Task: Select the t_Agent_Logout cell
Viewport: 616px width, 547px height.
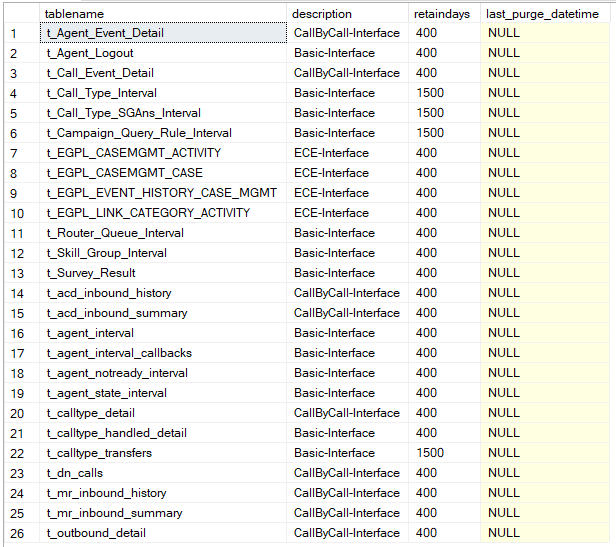Action: coord(163,53)
